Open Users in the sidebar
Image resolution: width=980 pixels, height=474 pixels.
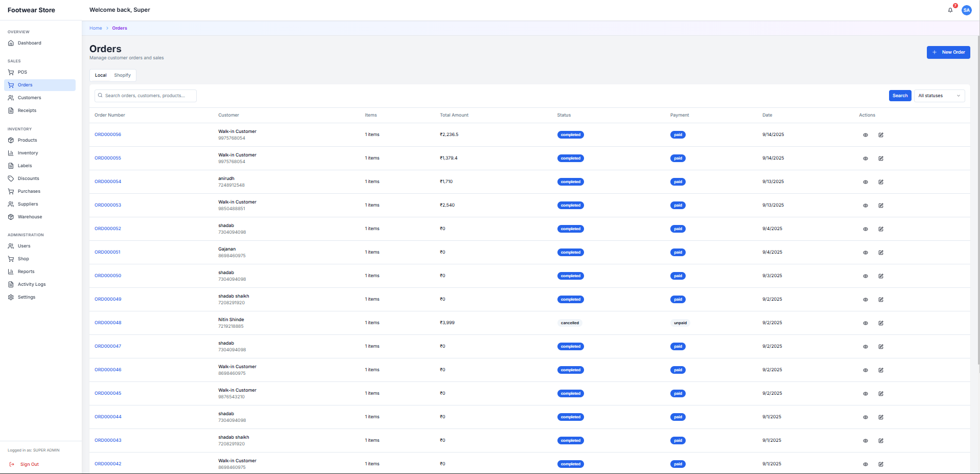point(40,246)
